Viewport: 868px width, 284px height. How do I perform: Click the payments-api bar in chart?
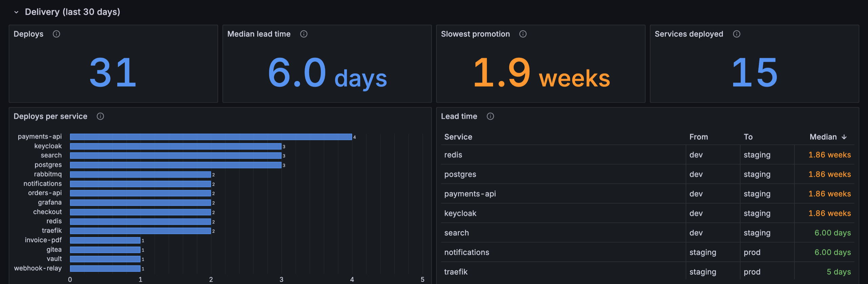tap(211, 137)
